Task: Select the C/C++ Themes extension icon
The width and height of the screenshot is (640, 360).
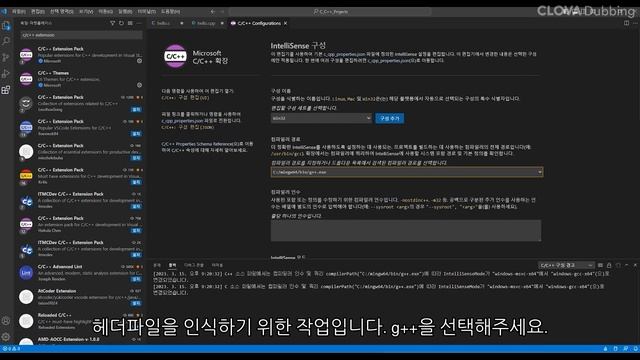Action: 26,79
